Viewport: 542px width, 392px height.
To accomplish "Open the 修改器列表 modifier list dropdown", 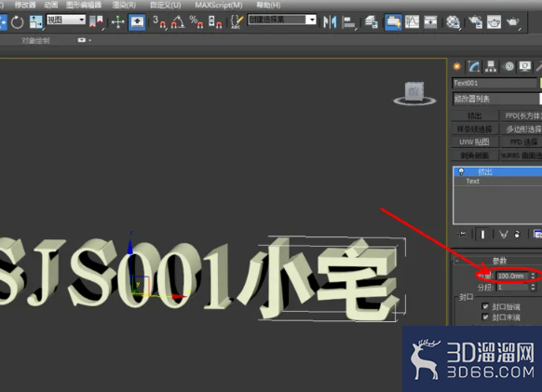I will click(x=497, y=99).
